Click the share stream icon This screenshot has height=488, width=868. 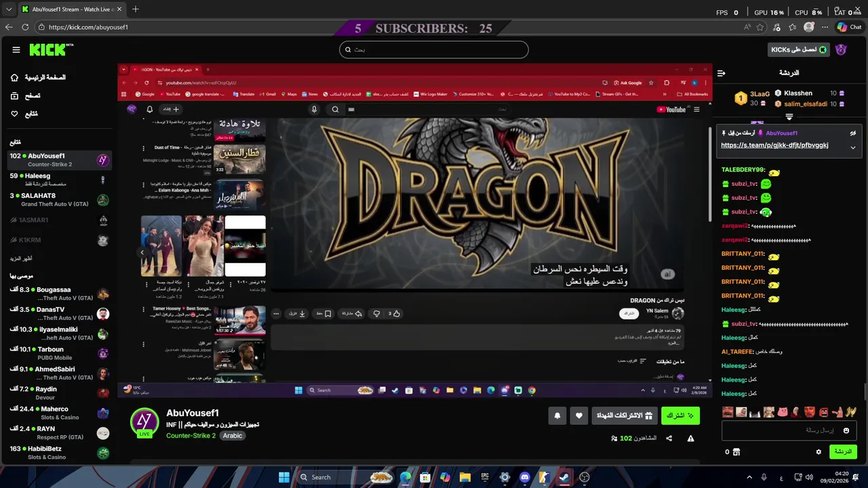tap(669, 439)
